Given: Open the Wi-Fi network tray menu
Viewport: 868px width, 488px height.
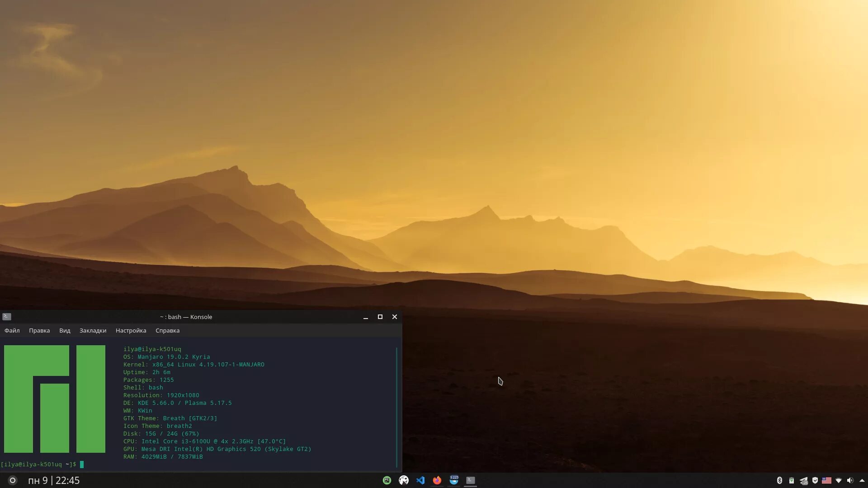Looking at the screenshot, I should click(x=839, y=480).
